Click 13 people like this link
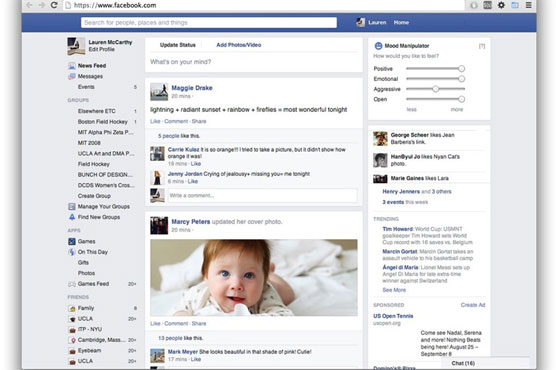Screen dimensions: 556x370 click(x=170, y=338)
